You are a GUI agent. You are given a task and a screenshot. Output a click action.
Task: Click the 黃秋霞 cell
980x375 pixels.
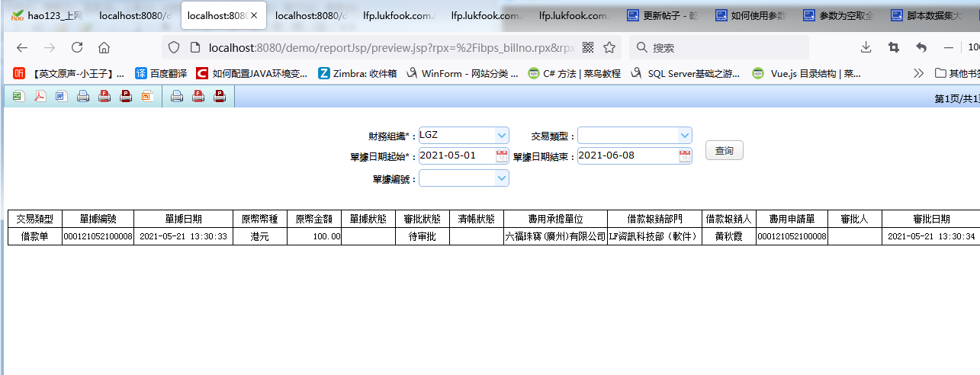(728, 236)
